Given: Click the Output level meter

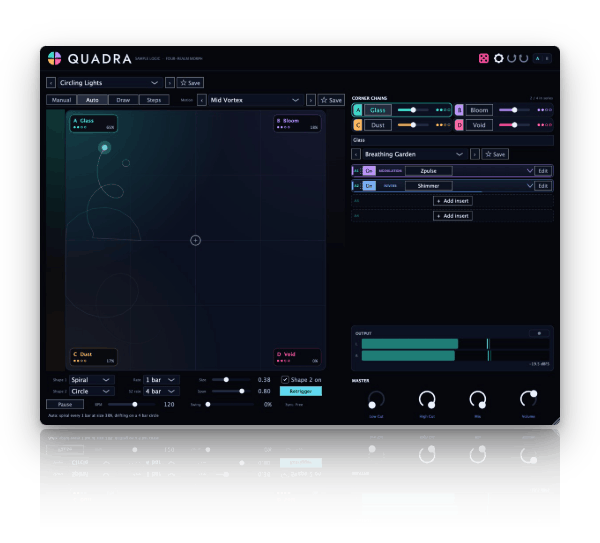Looking at the screenshot, I should coord(455,350).
